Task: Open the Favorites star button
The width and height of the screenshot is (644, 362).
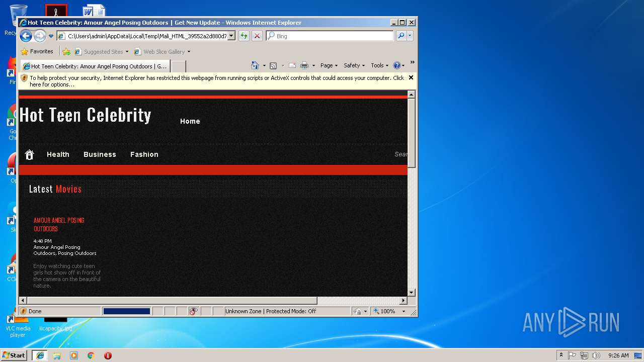Action: coord(37,51)
